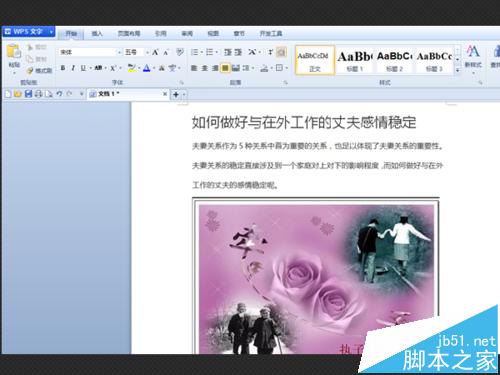
Task: Click the character shading A icon
Action: tap(162, 68)
